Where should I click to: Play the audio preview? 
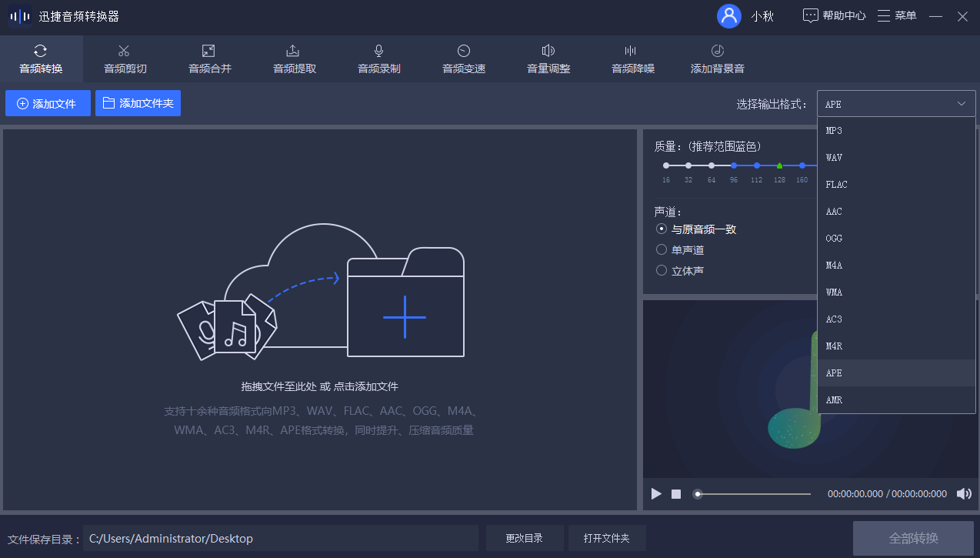click(656, 494)
